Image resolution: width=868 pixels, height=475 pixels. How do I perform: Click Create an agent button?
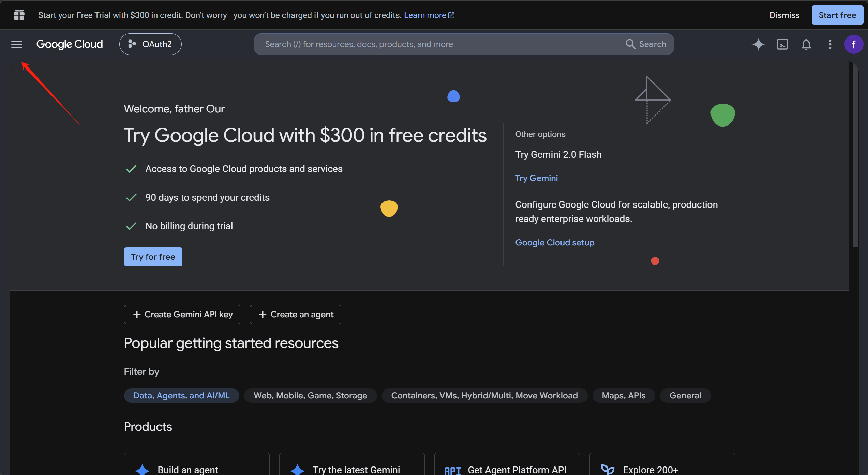click(296, 315)
